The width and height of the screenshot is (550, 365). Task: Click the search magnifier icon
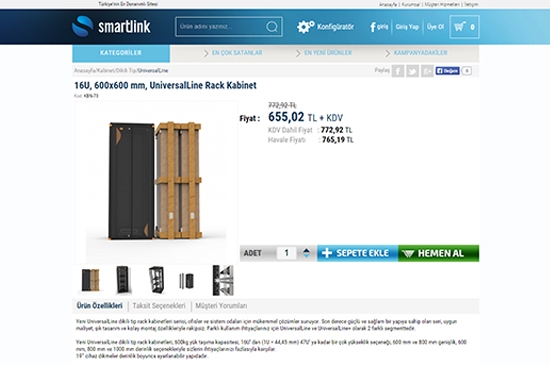pyautogui.click(x=271, y=27)
